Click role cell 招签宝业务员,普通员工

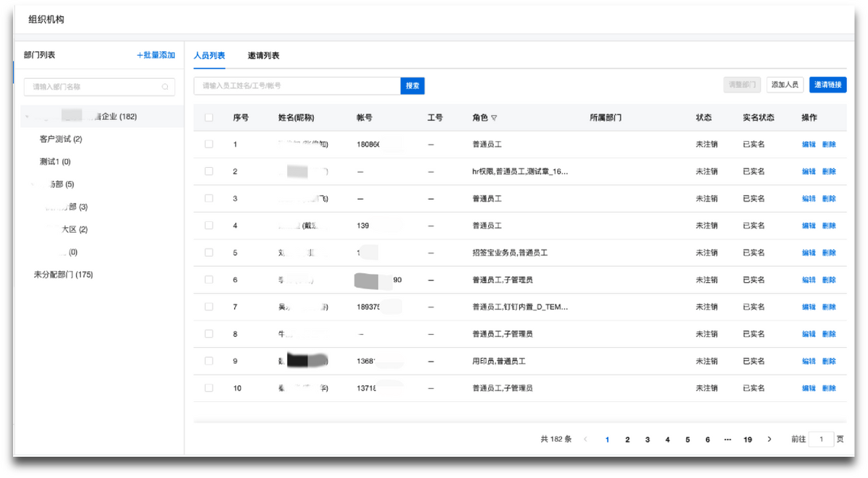pyautogui.click(x=510, y=252)
